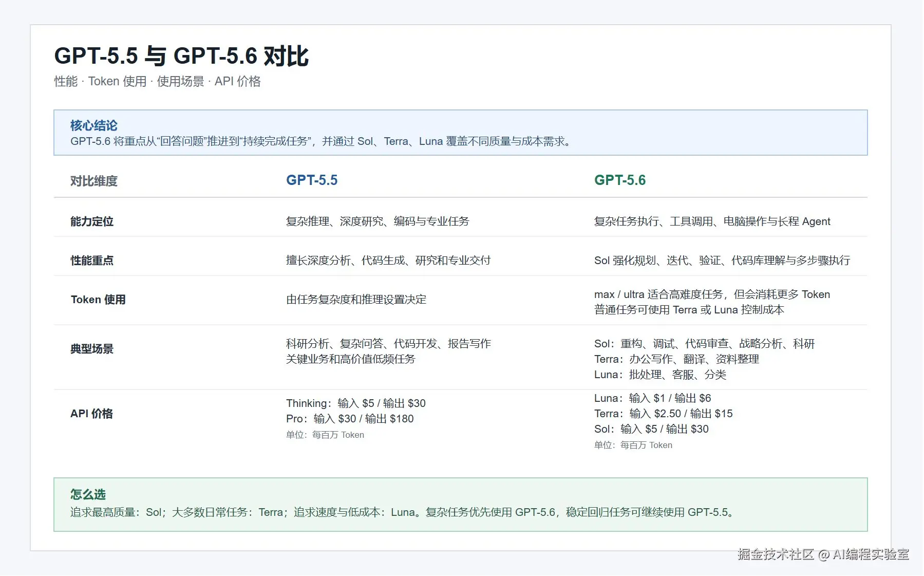
Task: Click the line "关键业务和高价值低频任务"
Action: click(351, 359)
